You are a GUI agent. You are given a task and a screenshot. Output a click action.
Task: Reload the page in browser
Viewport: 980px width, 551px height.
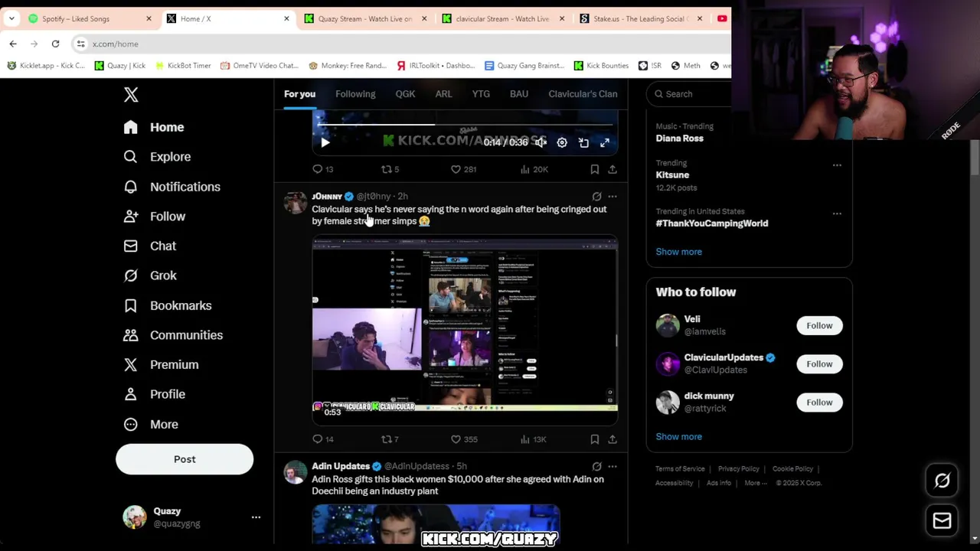55,44
